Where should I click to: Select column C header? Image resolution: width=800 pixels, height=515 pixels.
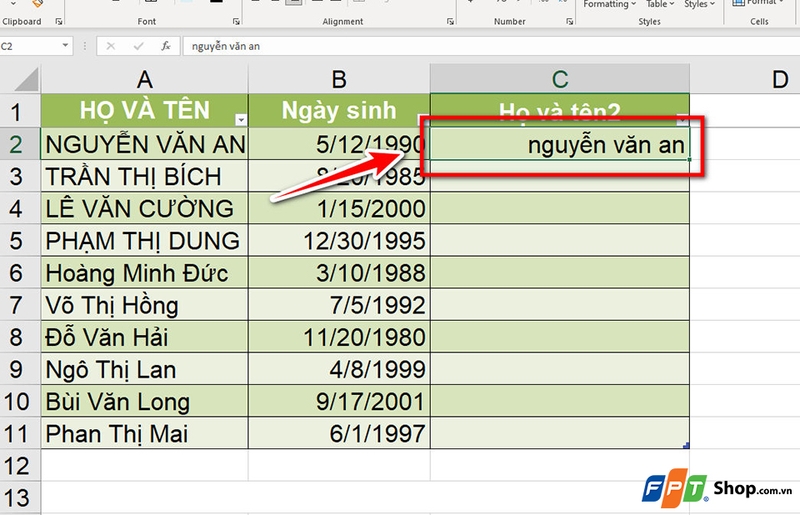[560, 79]
